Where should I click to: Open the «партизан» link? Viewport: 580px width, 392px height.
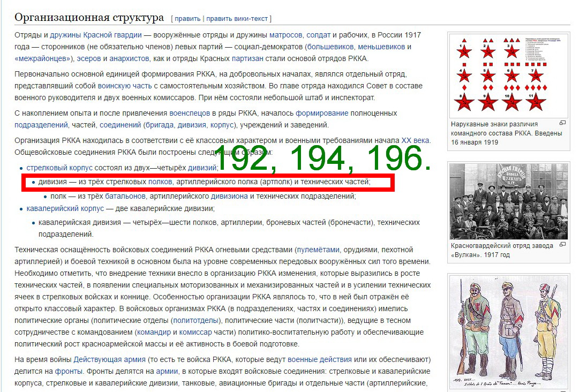[247, 58]
